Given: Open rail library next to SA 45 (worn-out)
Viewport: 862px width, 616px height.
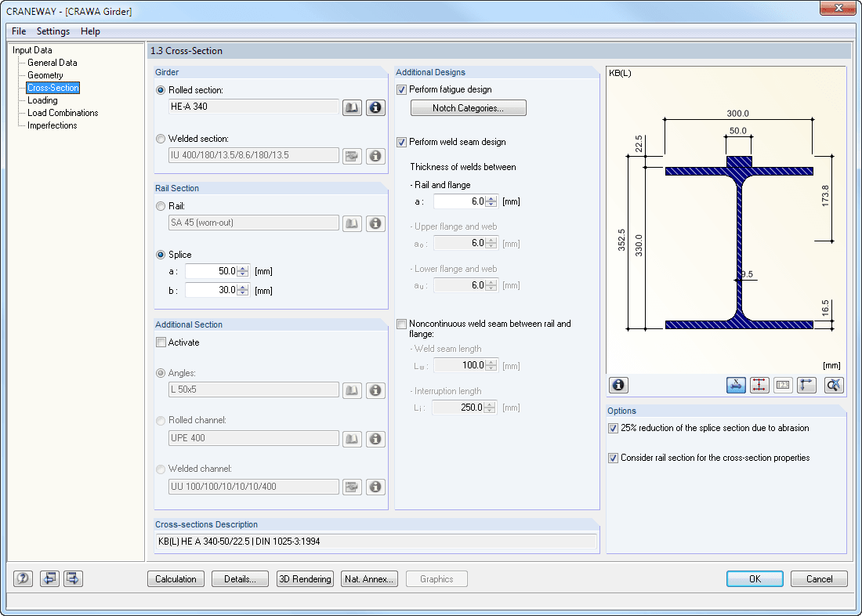Looking at the screenshot, I should [352, 224].
